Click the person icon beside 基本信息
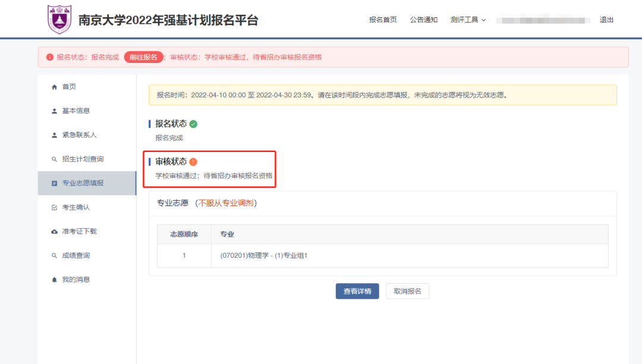The image size is (642, 364). coord(54,111)
